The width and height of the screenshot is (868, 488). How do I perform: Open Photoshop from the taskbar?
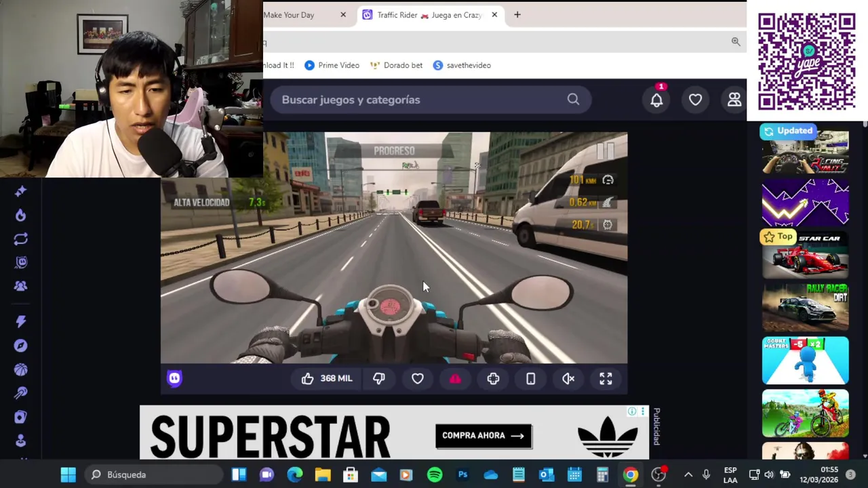tap(462, 474)
